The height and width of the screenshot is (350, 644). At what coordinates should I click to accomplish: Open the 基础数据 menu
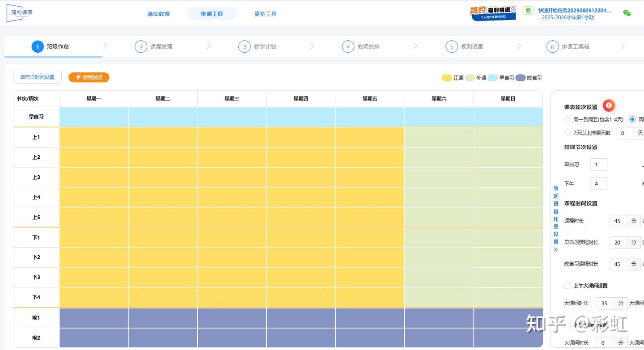[158, 14]
